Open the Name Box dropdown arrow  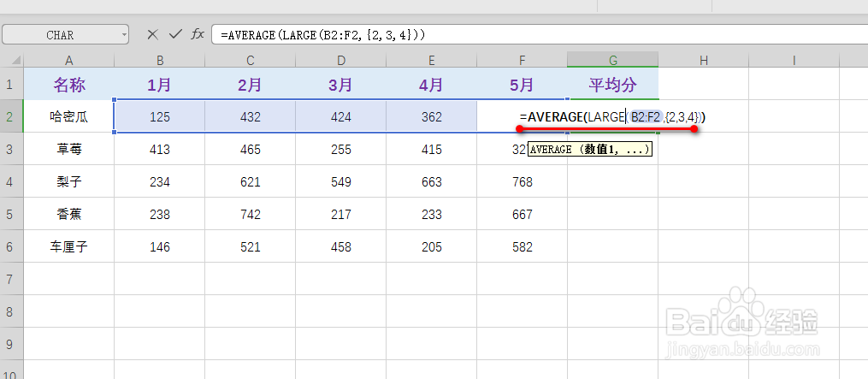[123, 35]
